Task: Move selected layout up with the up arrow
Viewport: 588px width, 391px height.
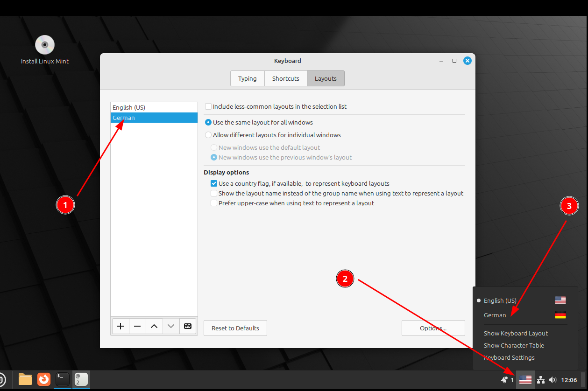Action: coord(154,326)
